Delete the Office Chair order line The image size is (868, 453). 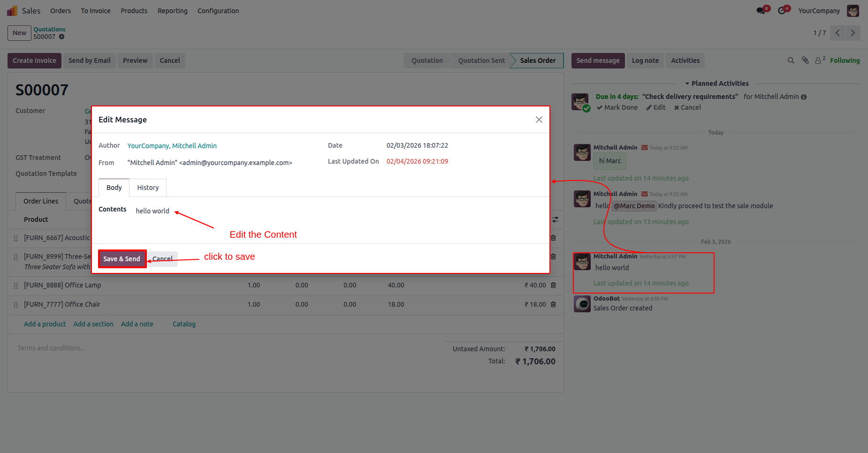(x=553, y=304)
